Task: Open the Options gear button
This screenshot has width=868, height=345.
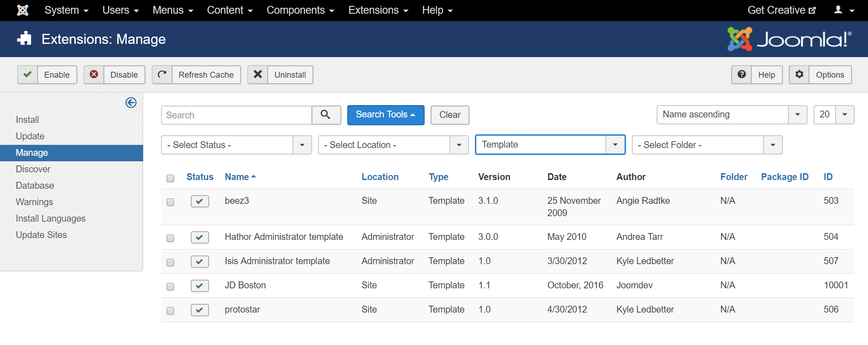Action: tap(820, 75)
